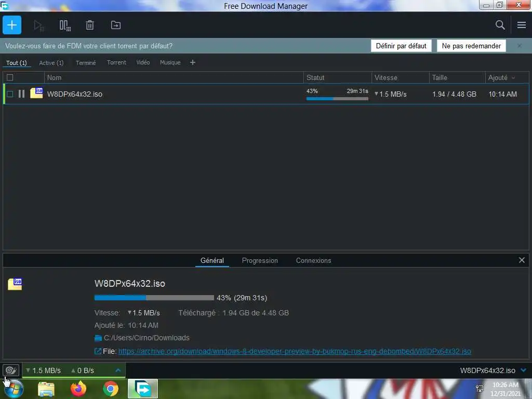532x399 pixels.
Task: Click 1.94 / 4.48 GB size cell
Action: pos(454,95)
